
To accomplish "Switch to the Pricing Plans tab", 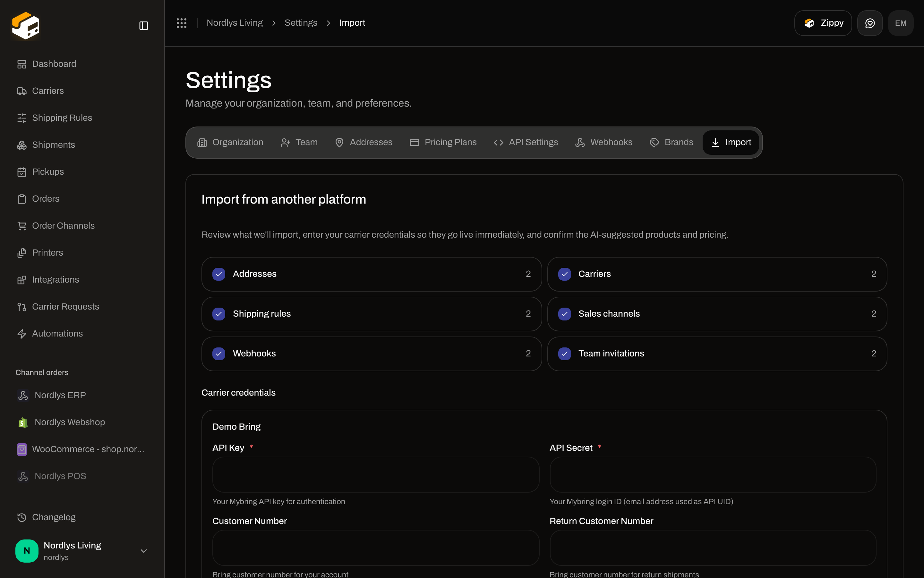I will click(443, 142).
